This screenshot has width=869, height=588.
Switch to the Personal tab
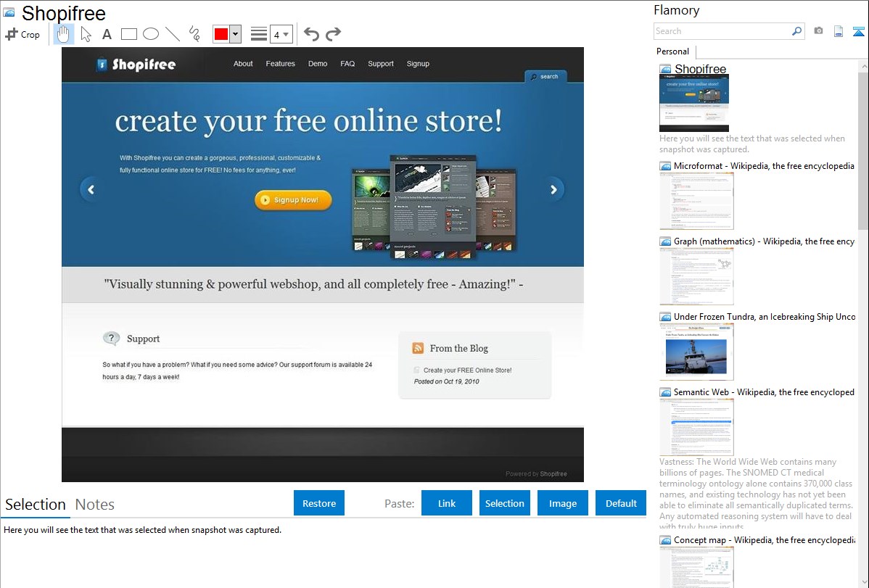pyautogui.click(x=673, y=51)
